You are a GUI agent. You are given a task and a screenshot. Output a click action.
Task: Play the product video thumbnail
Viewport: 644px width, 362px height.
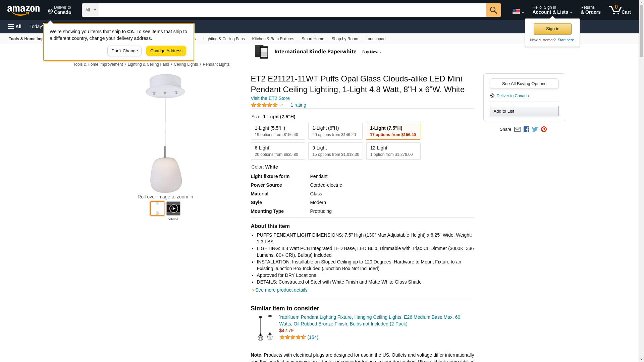173,208
